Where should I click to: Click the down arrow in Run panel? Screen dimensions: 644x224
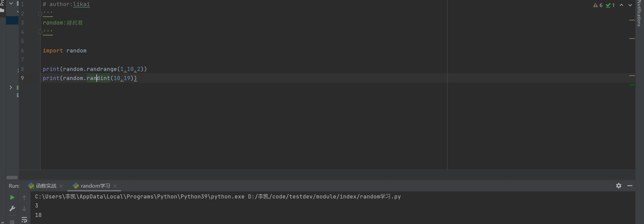coord(24,209)
